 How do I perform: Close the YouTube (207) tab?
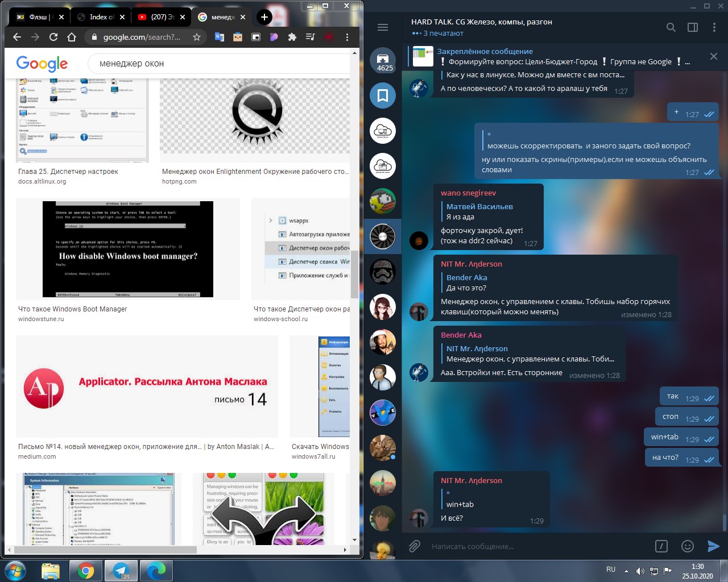click(183, 17)
